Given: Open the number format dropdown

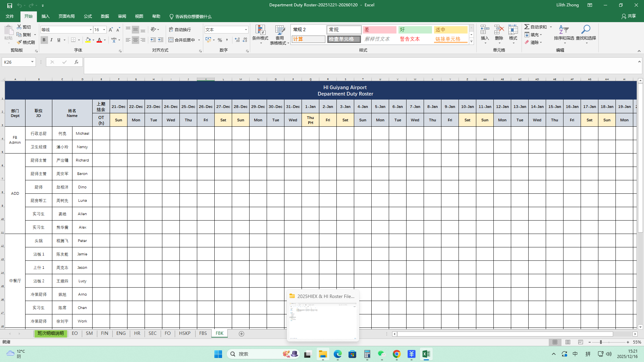Looking at the screenshot, I should 246,30.
